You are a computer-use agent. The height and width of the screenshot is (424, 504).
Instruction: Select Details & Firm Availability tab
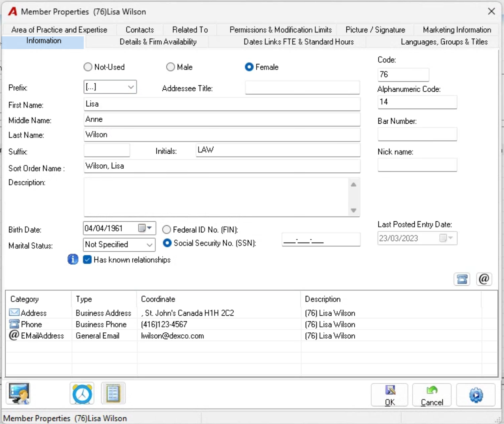[158, 42]
